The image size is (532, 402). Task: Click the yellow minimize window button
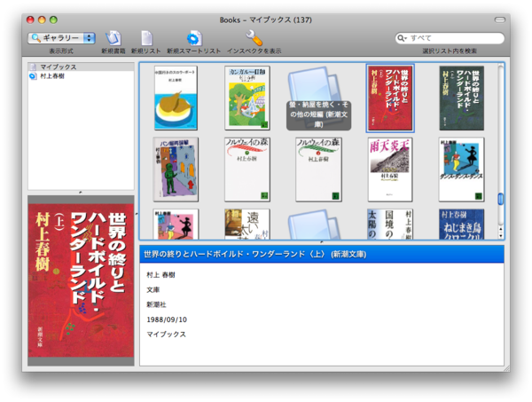(x=42, y=20)
